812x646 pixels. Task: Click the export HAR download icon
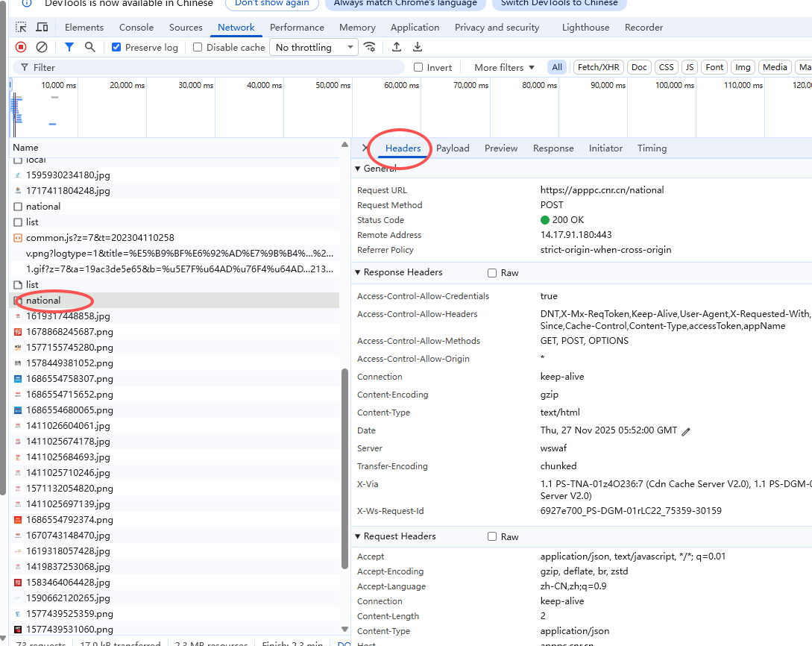[418, 47]
